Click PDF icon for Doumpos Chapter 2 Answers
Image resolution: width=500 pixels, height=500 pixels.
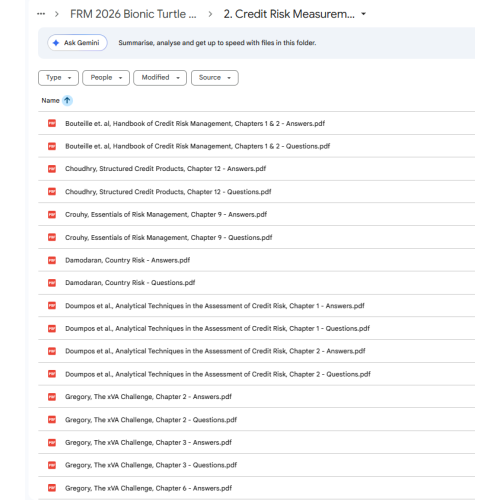coord(52,351)
